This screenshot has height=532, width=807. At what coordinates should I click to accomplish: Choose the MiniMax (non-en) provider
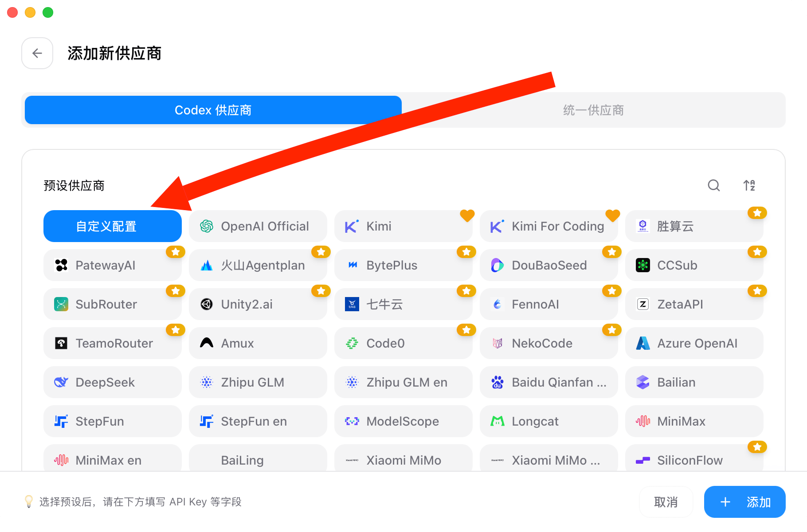pyautogui.click(x=694, y=421)
